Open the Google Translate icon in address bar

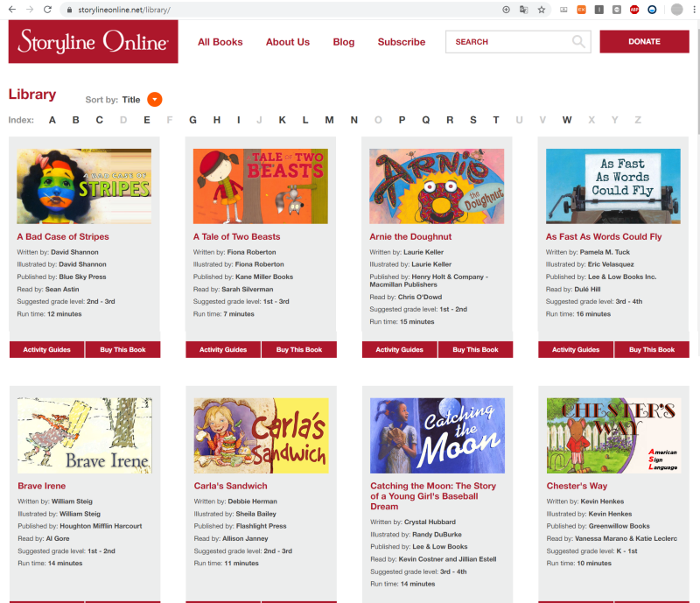[523, 10]
